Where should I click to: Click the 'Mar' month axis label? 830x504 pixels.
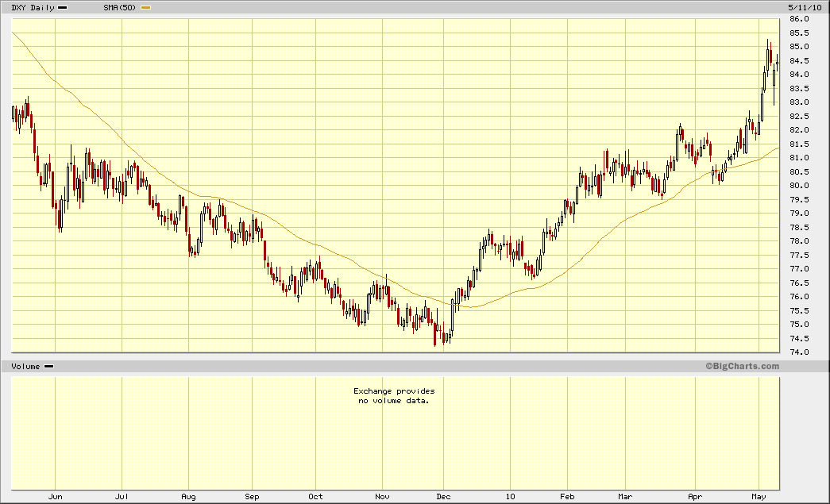point(625,496)
